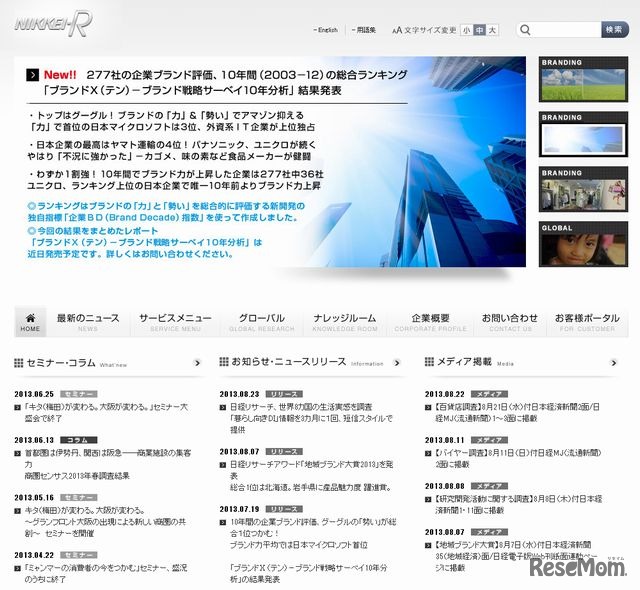Open the first BRANDING green field thumbnail
Image resolution: width=640 pixels, height=590 pixels.
point(583,79)
